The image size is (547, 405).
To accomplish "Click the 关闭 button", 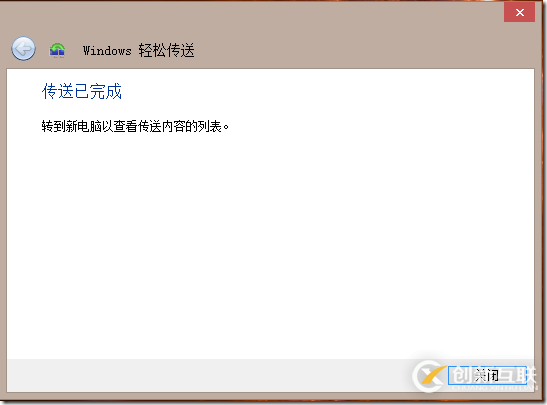I will pyautogui.click(x=487, y=376).
